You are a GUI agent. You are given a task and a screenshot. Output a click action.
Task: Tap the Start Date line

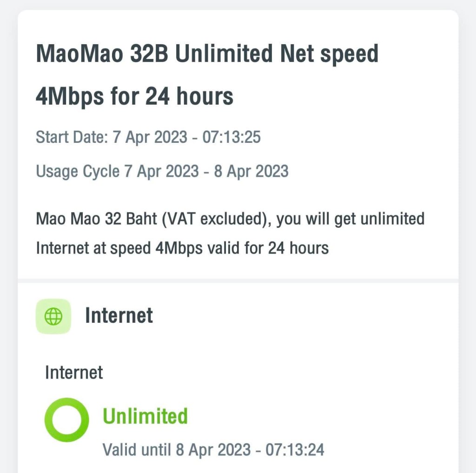click(148, 138)
